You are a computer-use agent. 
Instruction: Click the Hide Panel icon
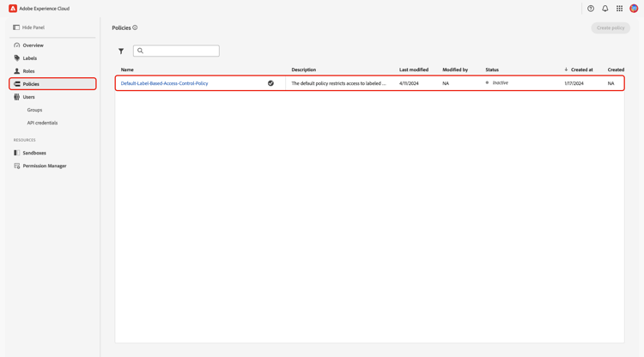click(x=16, y=27)
